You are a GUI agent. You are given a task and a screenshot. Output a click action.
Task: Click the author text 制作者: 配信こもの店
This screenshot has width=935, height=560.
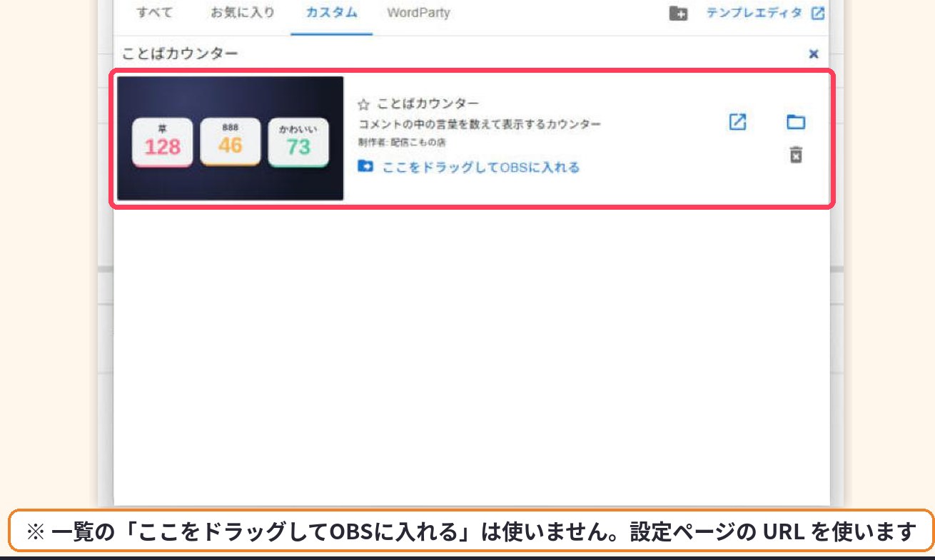402,143
